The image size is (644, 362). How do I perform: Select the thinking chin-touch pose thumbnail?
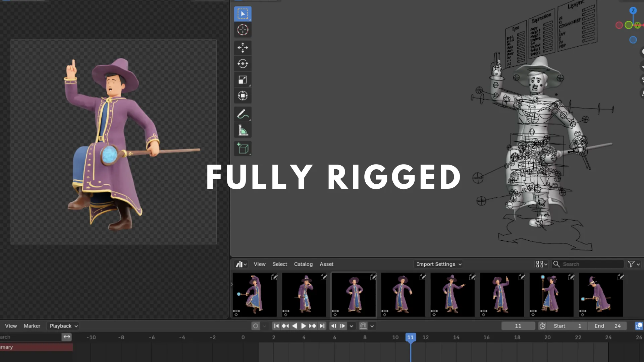coord(304,295)
